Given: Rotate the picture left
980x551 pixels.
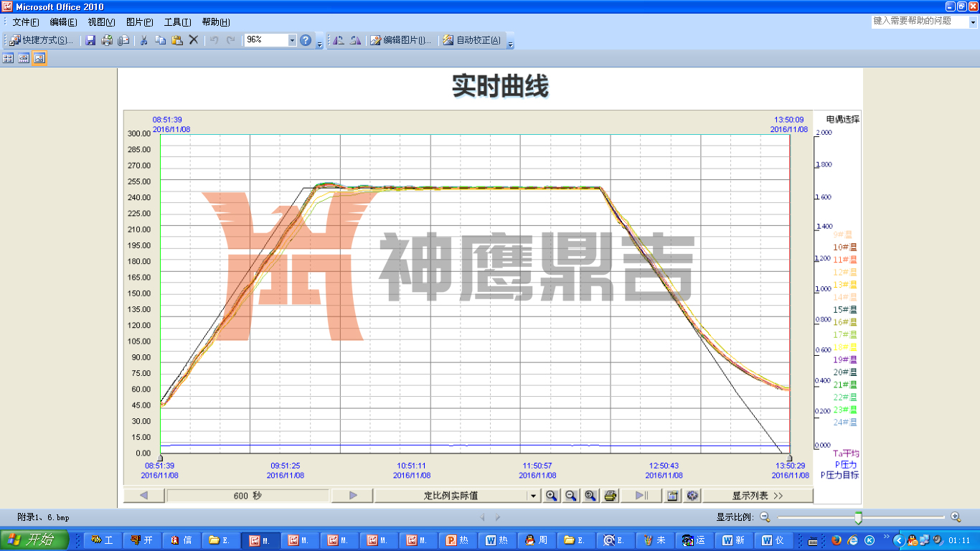Looking at the screenshot, I should [x=339, y=40].
